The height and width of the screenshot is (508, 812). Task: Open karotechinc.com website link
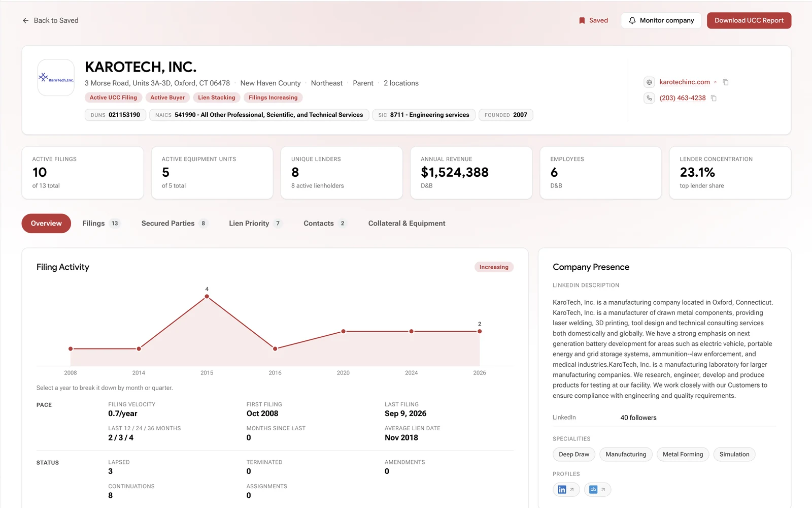coord(685,82)
